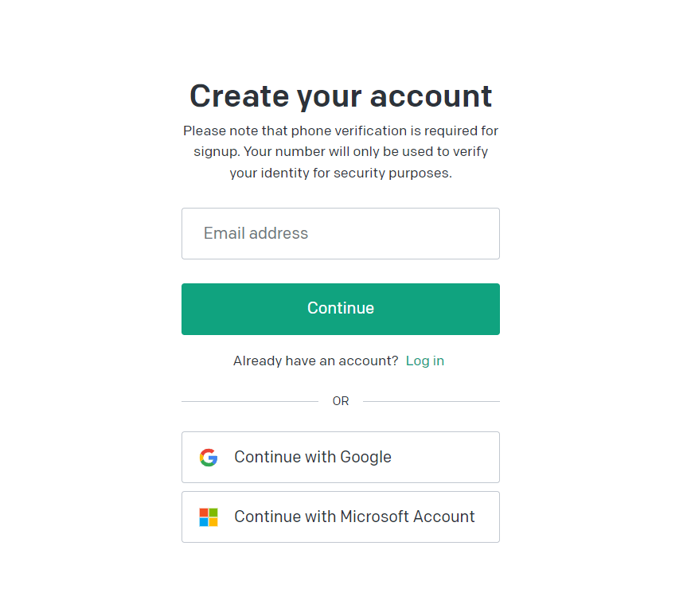Click the green square of Microsoft logo
Image resolution: width=691 pixels, height=616 pixels.
[213, 513]
